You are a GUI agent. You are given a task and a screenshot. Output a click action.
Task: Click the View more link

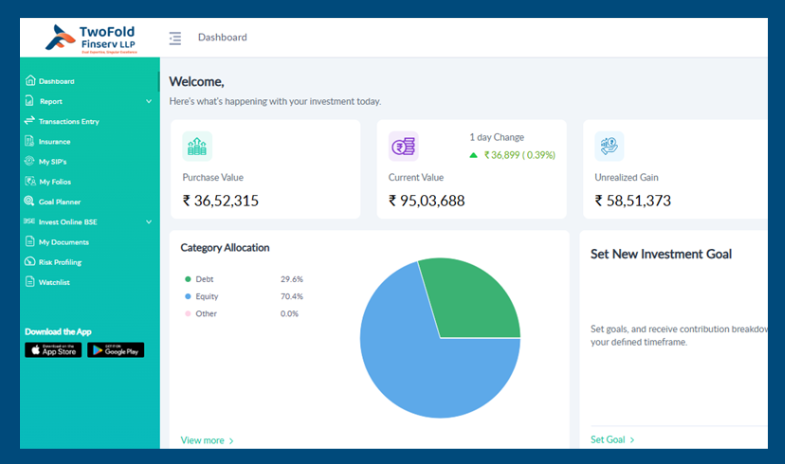[x=207, y=440]
